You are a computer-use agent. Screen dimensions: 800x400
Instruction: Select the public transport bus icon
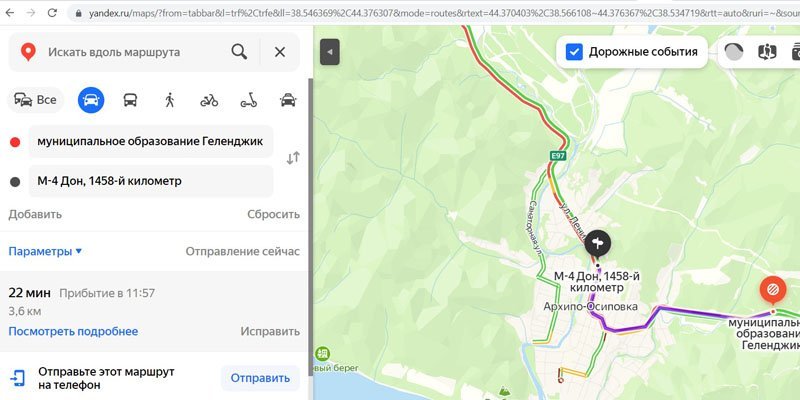point(130,100)
